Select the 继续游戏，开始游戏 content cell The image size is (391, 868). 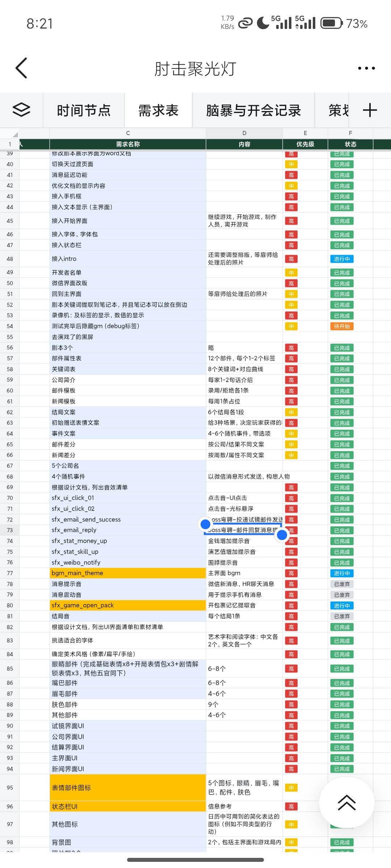pos(244,221)
